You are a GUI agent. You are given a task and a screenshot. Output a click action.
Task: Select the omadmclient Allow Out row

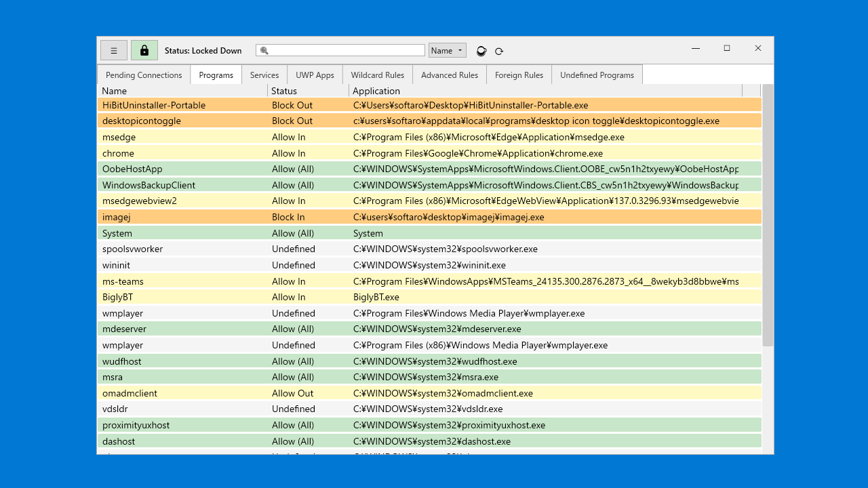(429, 393)
